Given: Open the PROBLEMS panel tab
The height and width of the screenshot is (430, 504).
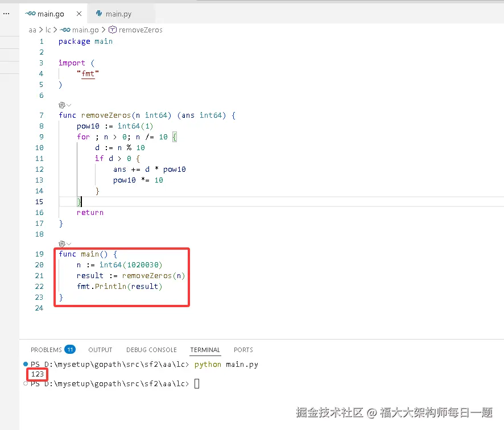Looking at the screenshot, I should [46, 350].
